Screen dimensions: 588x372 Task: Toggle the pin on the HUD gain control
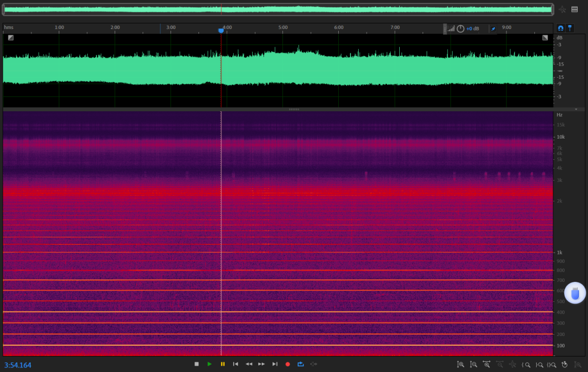pos(493,29)
